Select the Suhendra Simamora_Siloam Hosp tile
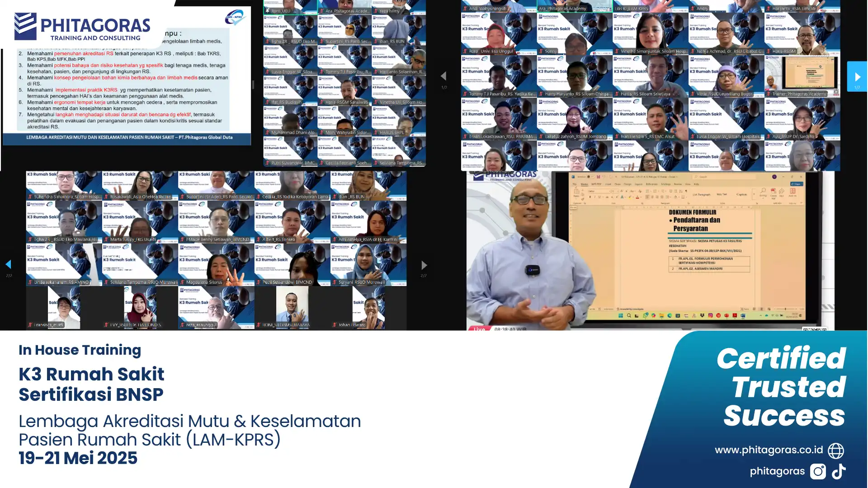This screenshot has width=868, height=488. tap(64, 185)
